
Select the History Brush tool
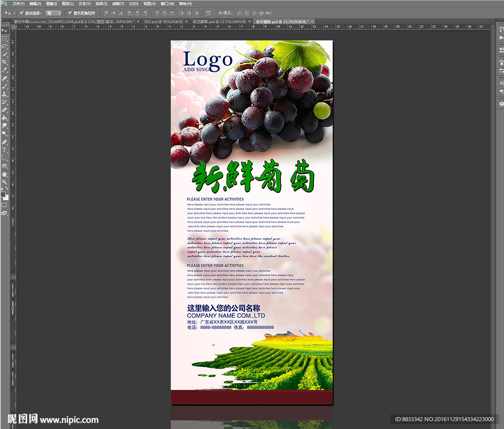(4, 102)
